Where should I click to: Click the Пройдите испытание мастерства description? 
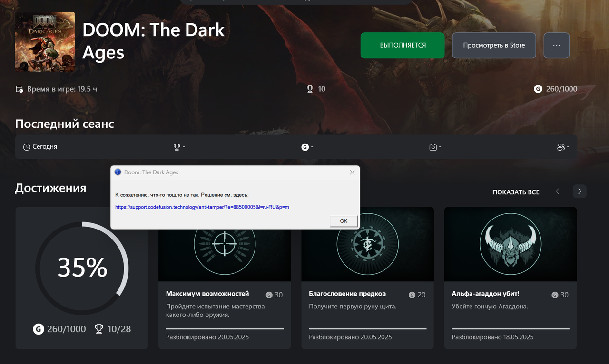215,311
